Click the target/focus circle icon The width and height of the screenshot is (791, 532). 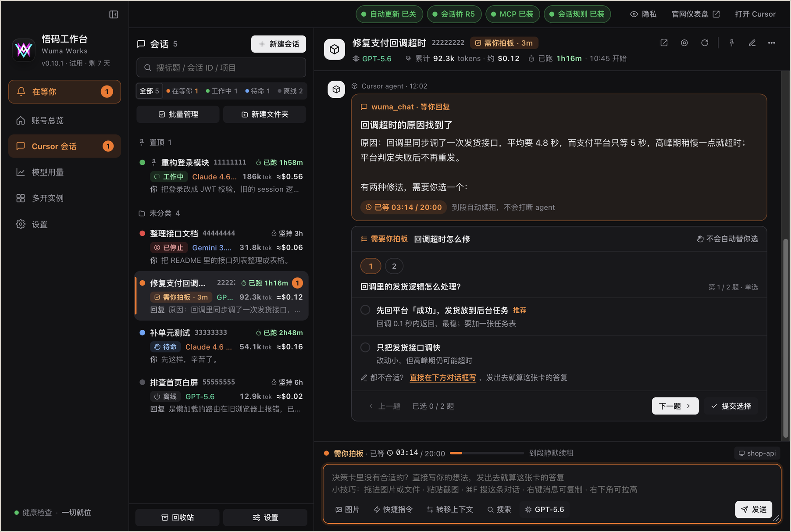[684, 43]
